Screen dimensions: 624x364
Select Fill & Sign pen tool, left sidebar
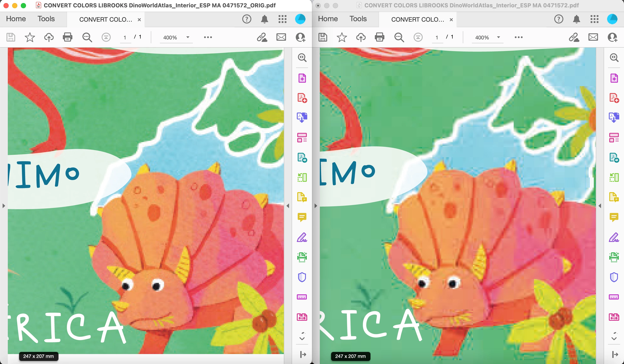pyautogui.click(x=302, y=237)
